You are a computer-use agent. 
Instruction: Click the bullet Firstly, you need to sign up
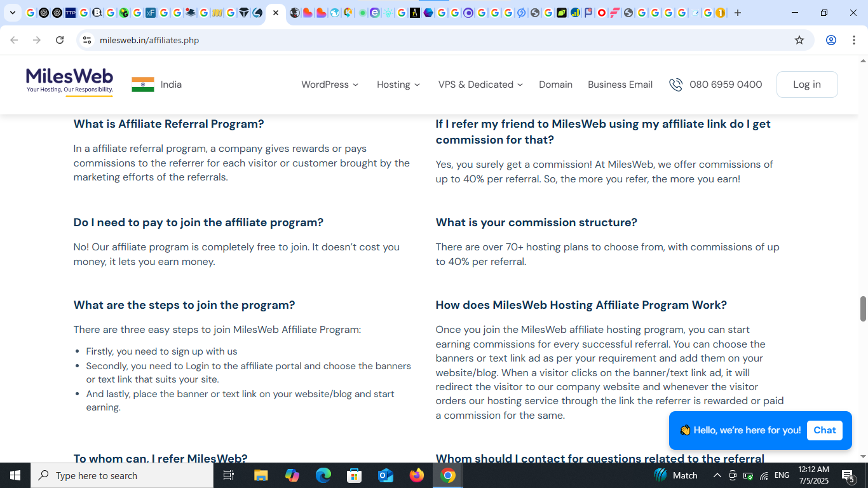click(162, 351)
